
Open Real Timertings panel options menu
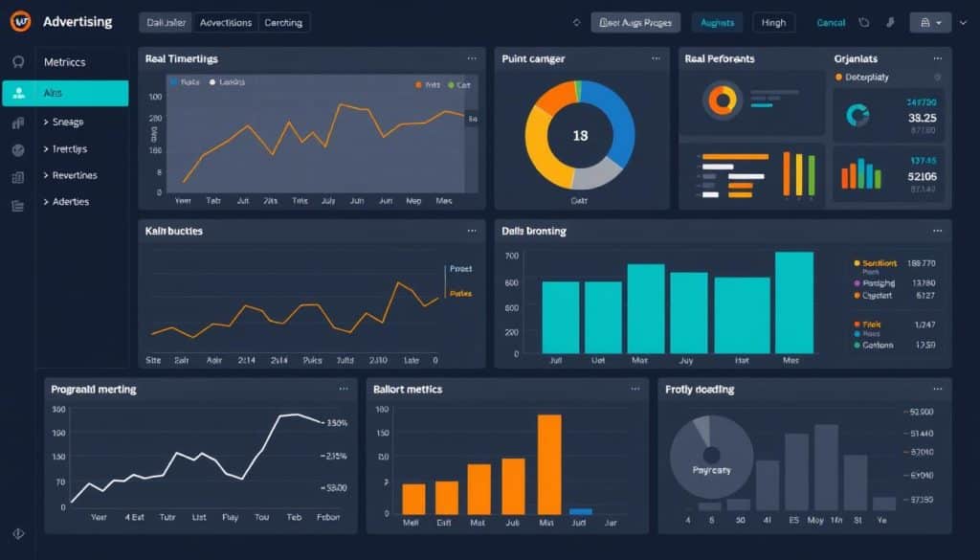point(472,58)
